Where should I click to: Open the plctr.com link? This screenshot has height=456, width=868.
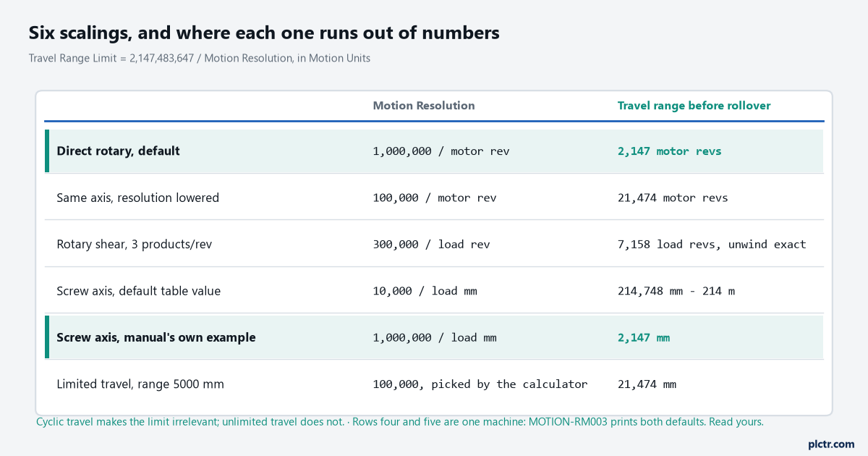coord(831,444)
